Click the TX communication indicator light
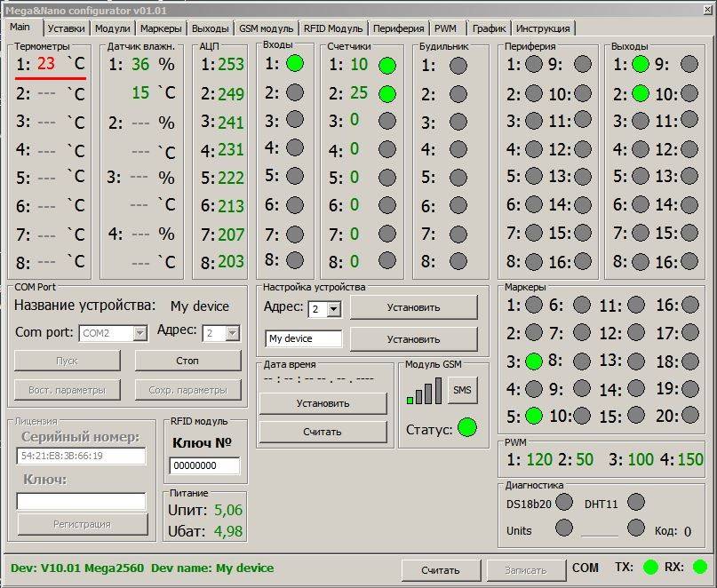 pyautogui.click(x=650, y=567)
